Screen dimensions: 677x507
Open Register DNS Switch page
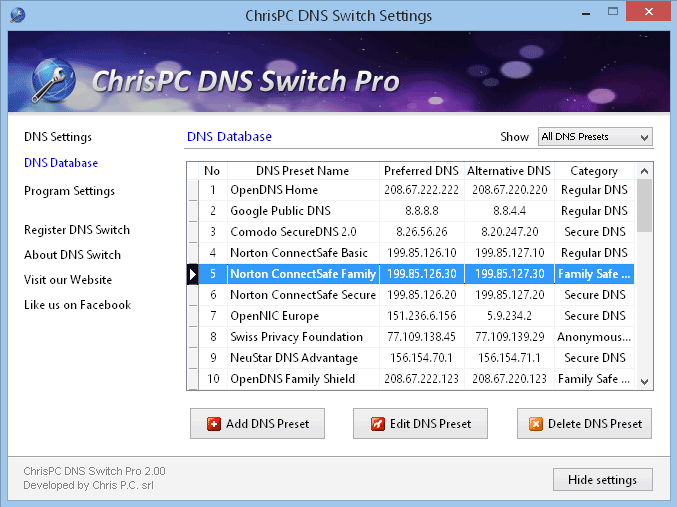(x=77, y=230)
